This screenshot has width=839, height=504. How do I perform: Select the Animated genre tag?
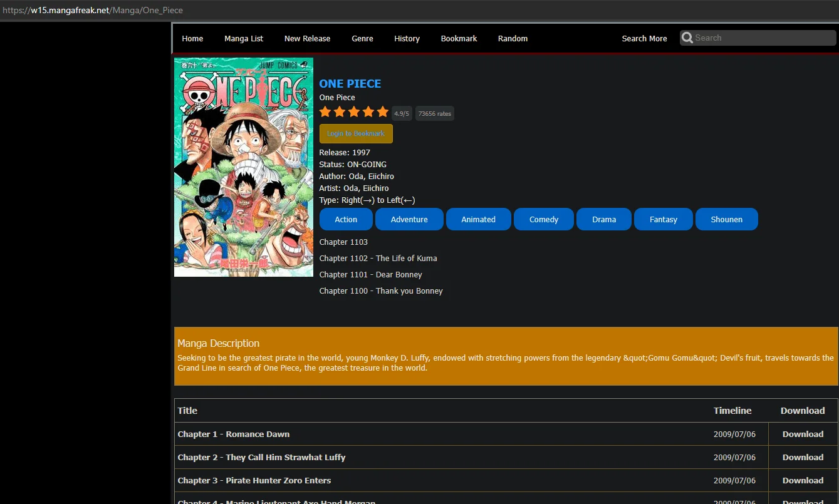pyautogui.click(x=479, y=219)
